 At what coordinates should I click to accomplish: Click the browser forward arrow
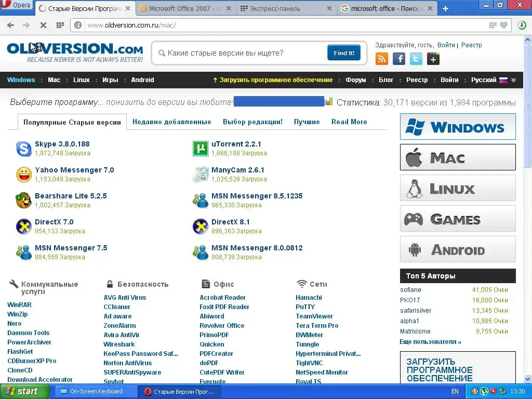click(x=26, y=25)
